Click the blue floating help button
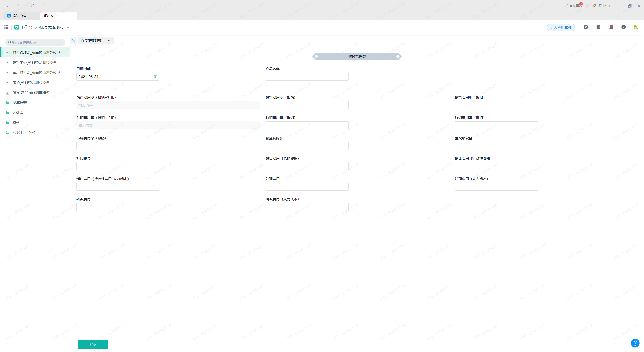The height and width of the screenshot is (352, 644). pyautogui.click(x=635, y=343)
